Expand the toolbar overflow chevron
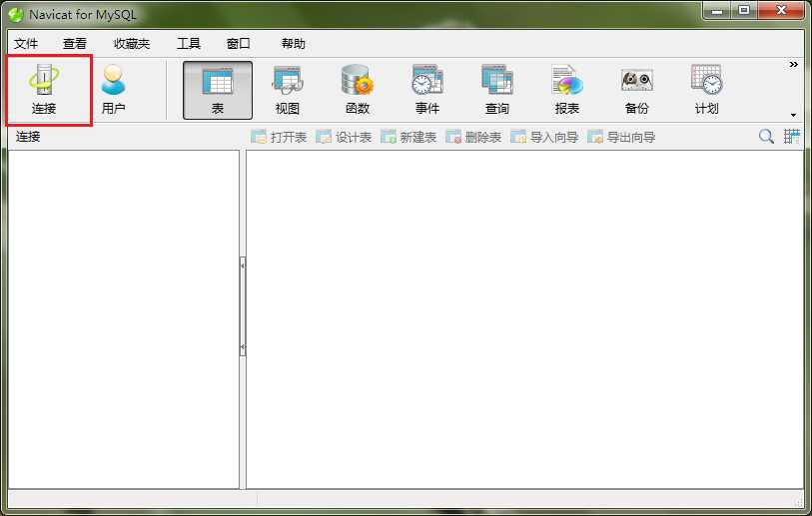 coord(793,64)
